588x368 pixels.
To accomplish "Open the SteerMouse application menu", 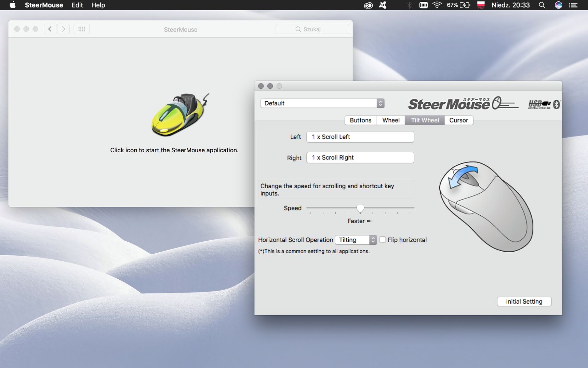I will coord(44,5).
